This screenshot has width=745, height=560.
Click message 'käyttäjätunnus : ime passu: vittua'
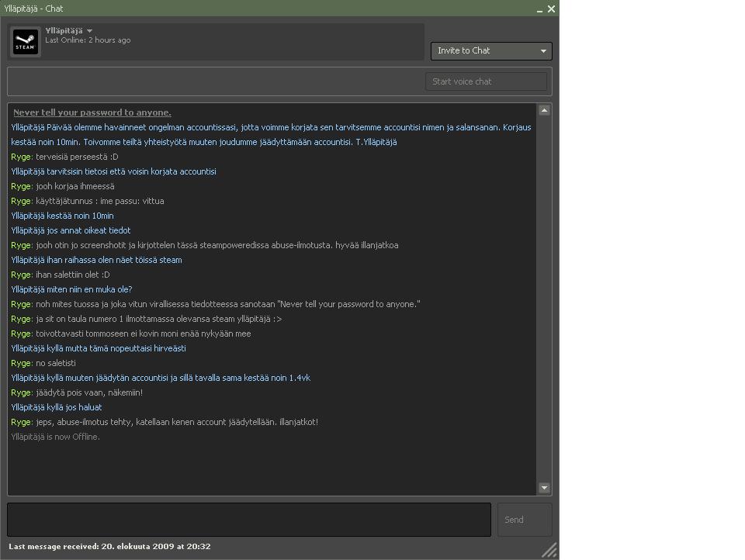pos(100,201)
